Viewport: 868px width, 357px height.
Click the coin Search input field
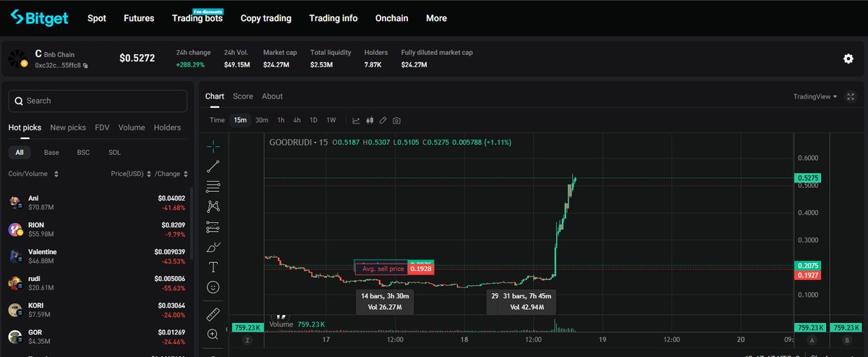coord(98,101)
